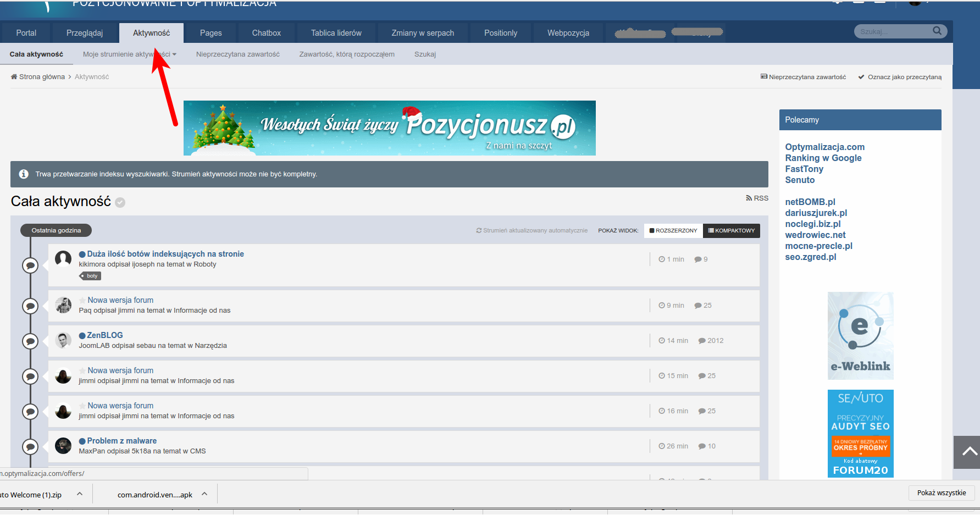Open the Optymalizacja.com recommended link

click(x=824, y=147)
